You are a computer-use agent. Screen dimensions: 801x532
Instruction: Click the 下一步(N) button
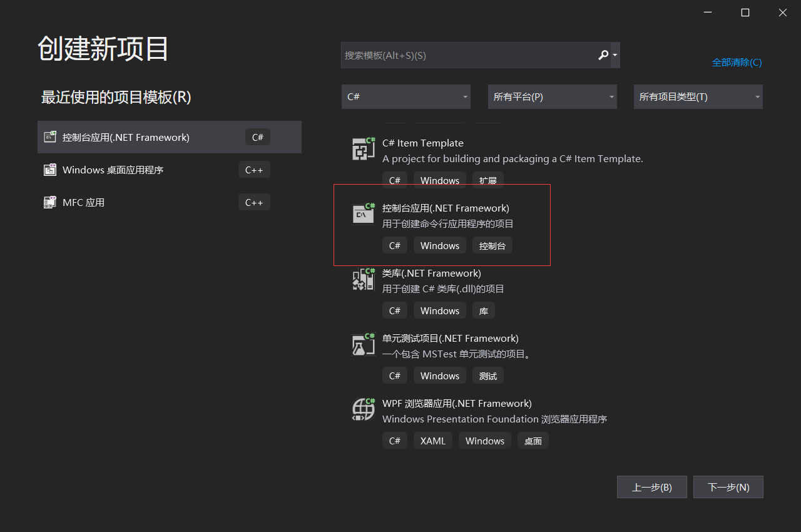click(x=728, y=487)
